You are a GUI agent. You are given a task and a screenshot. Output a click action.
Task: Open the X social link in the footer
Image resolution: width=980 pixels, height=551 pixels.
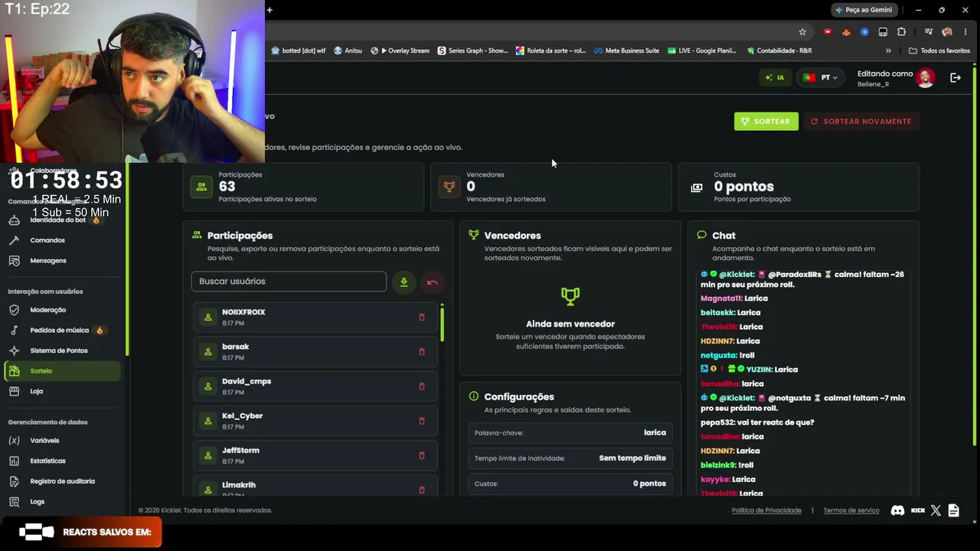point(936,510)
